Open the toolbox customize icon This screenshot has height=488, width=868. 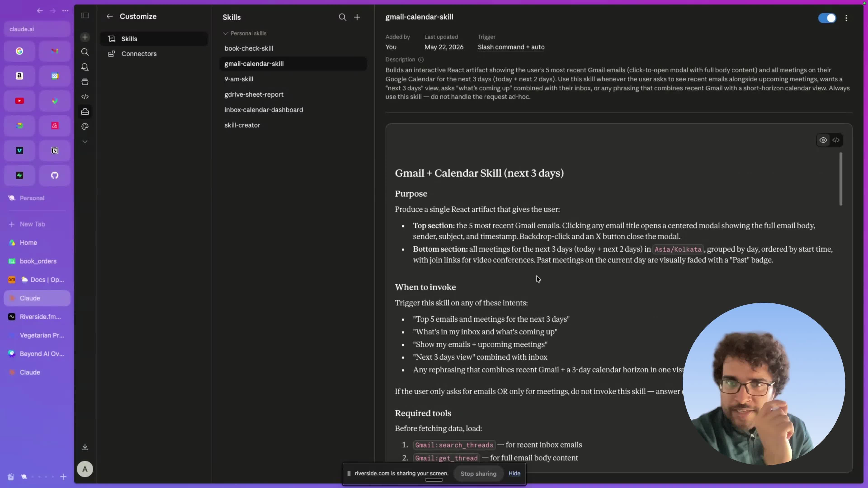click(85, 111)
